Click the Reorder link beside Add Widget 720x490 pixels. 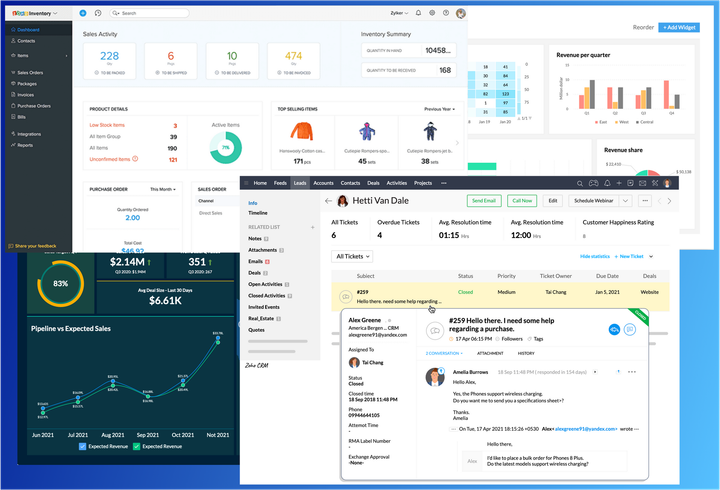tap(643, 28)
